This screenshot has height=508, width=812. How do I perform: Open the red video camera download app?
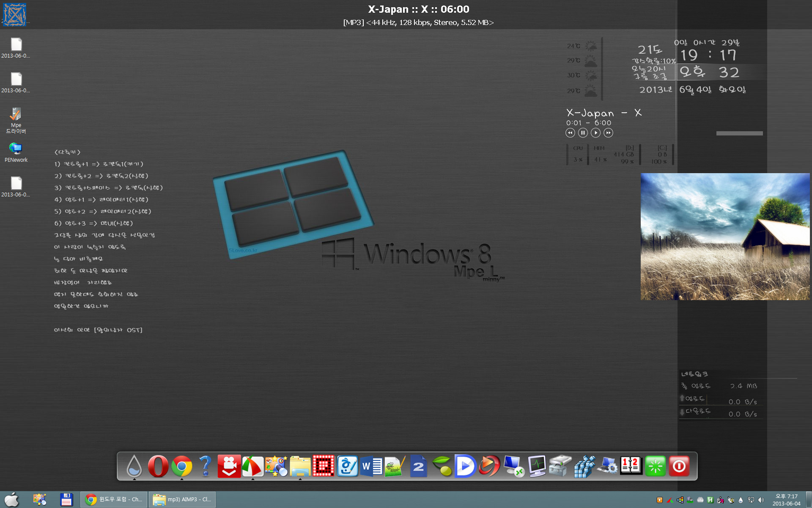coord(229,466)
